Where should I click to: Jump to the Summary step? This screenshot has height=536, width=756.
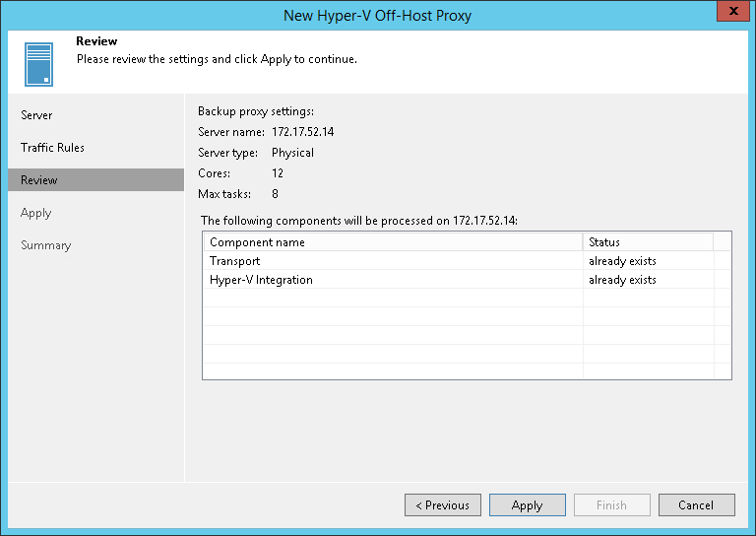[46, 245]
